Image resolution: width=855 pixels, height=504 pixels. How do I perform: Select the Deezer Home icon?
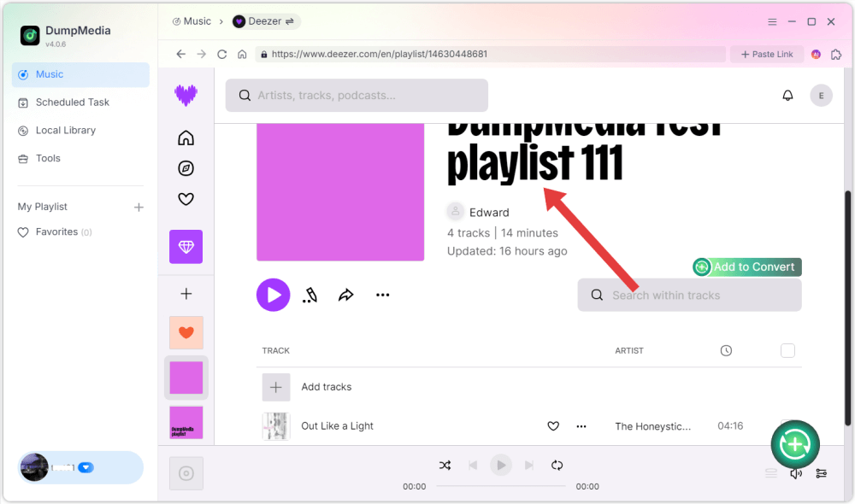(x=186, y=138)
